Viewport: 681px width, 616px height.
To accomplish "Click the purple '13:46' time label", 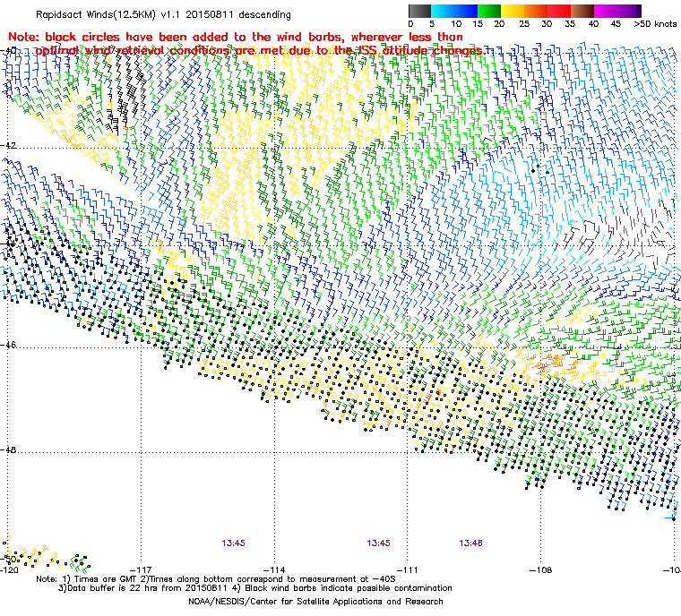I will pos(470,543).
